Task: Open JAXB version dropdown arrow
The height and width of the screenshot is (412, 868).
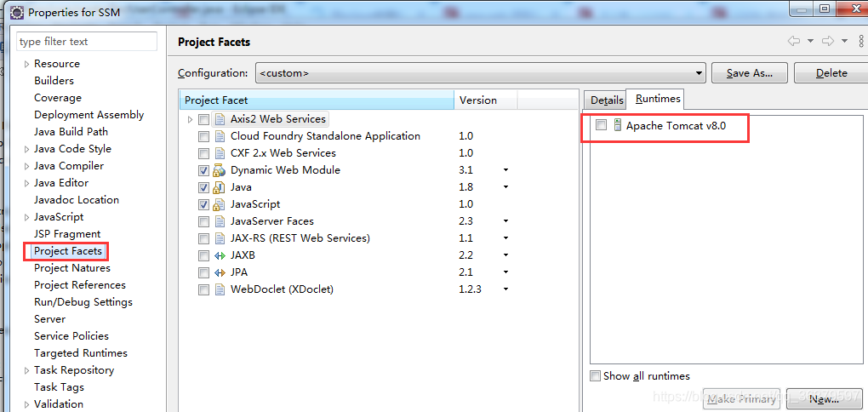Action: point(506,256)
